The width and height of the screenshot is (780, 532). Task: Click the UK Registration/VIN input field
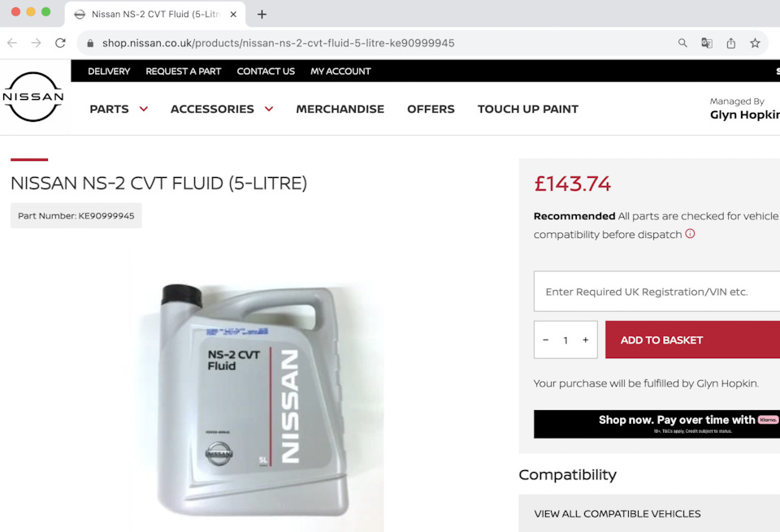point(656,292)
